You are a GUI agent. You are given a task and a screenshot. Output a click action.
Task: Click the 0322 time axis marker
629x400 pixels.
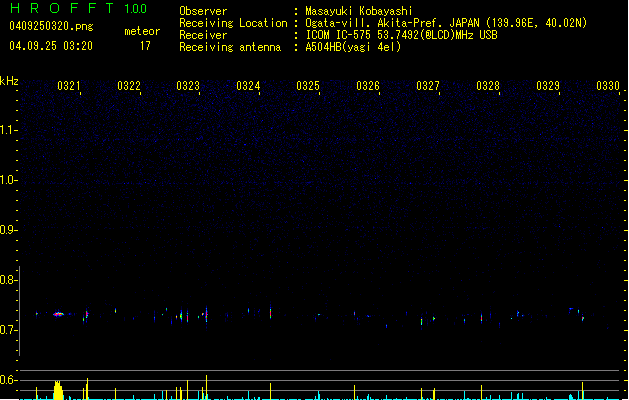pyautogui.click(x=129, y=86)
